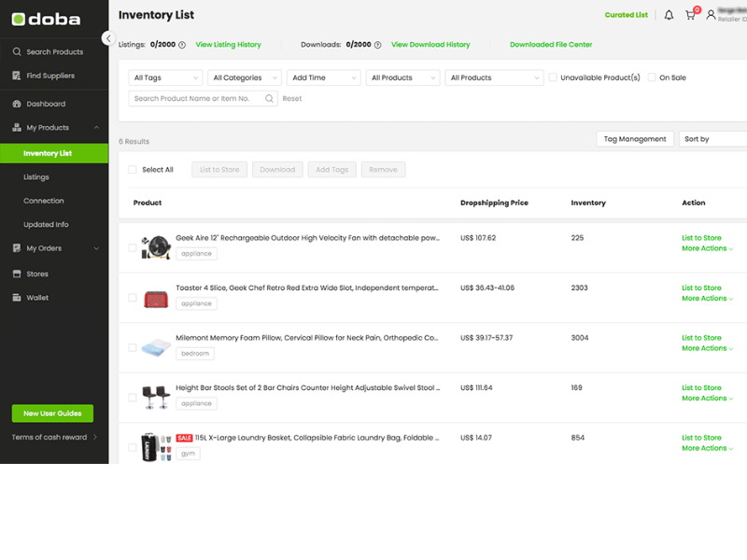Open the laundry basket product thumbnail

point(156,447)
